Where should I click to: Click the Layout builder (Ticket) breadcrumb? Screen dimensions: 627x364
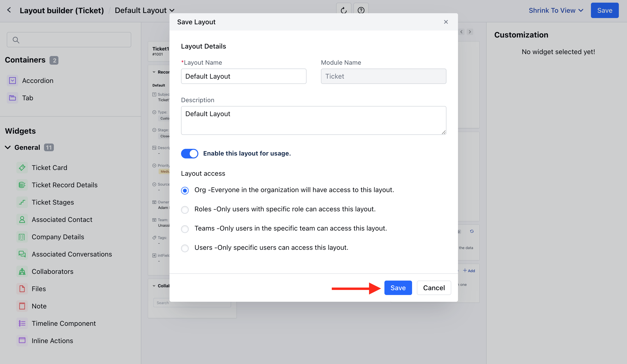coord(62,10)
